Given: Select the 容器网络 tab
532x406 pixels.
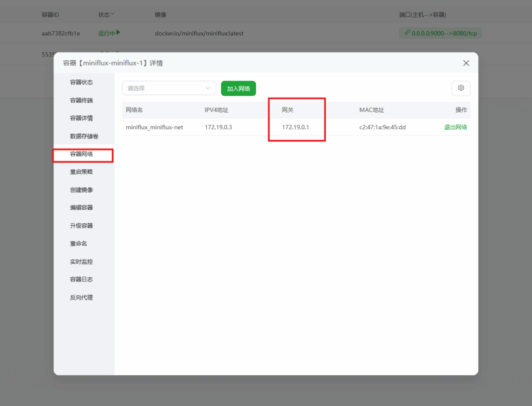Looking at the screenshot, I should pos(82,154).
